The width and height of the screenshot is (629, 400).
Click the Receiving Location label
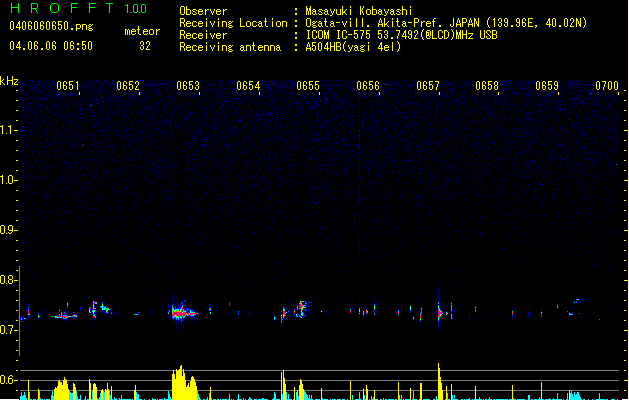click(233, 23)
